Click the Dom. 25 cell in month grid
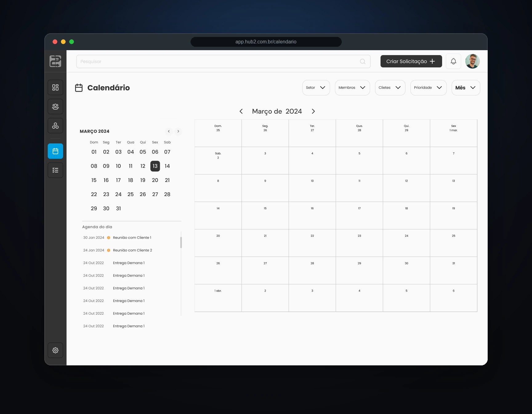The width and height of the screenshot is (532, 414). pyautogui.click(x=218, y=133)
